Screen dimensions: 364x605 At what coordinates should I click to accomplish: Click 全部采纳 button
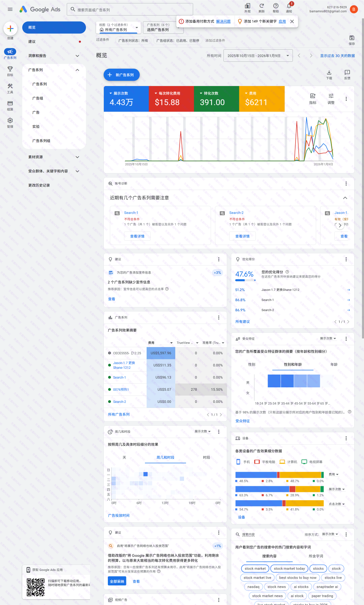[x=117, y=581]
